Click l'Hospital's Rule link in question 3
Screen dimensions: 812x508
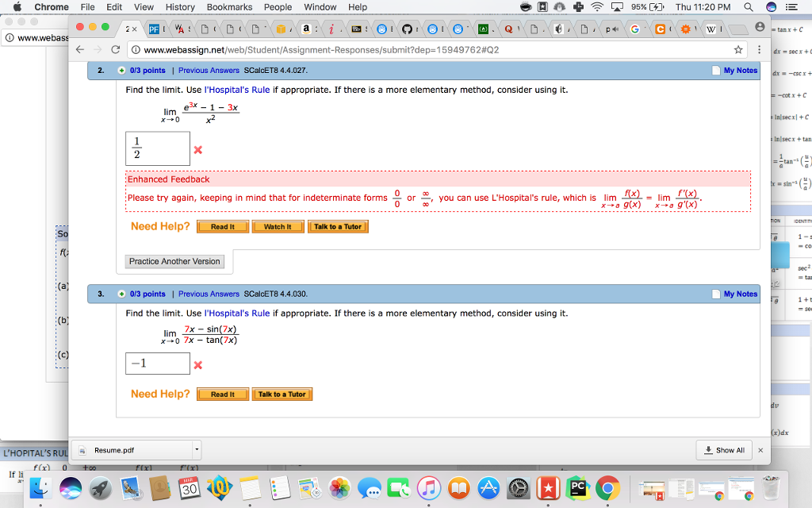(237, 313)
